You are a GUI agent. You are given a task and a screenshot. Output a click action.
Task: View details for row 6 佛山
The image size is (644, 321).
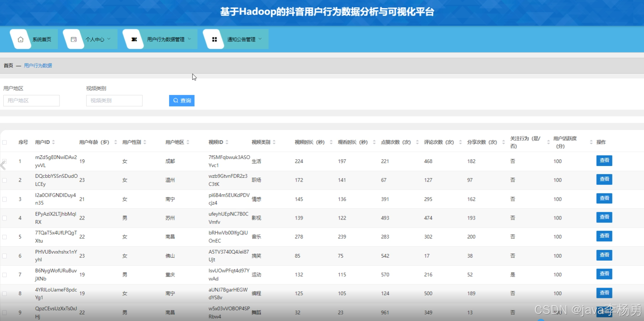(604, 255)
